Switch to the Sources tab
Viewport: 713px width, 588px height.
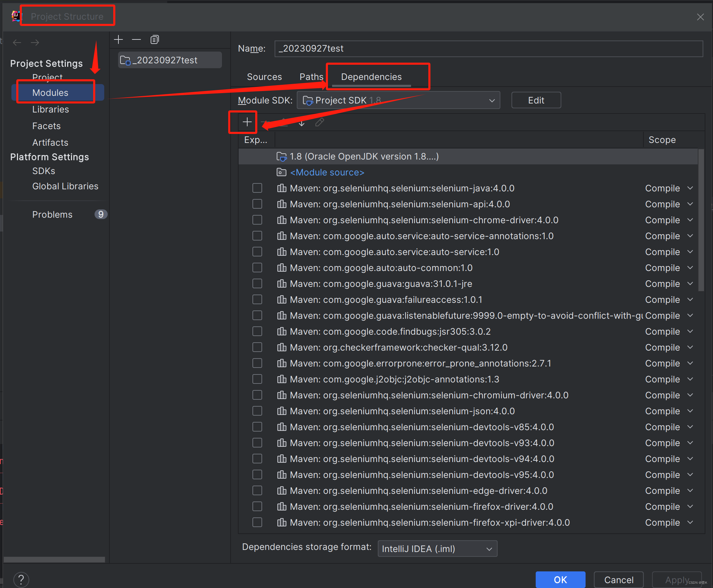[264, 77]
